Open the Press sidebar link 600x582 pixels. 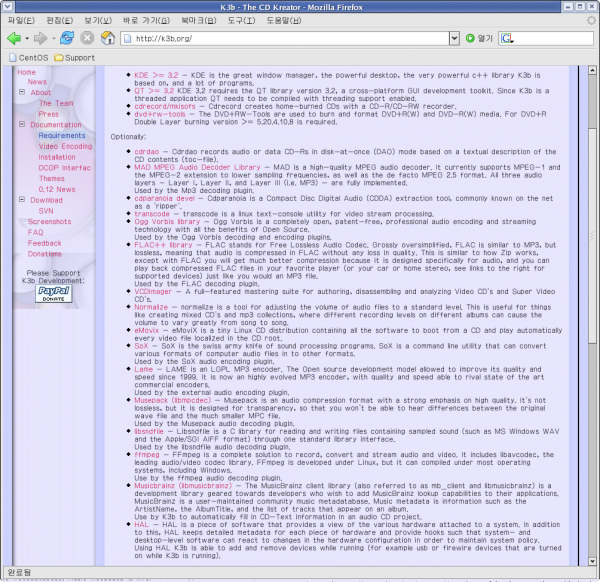tap(49, 114)
